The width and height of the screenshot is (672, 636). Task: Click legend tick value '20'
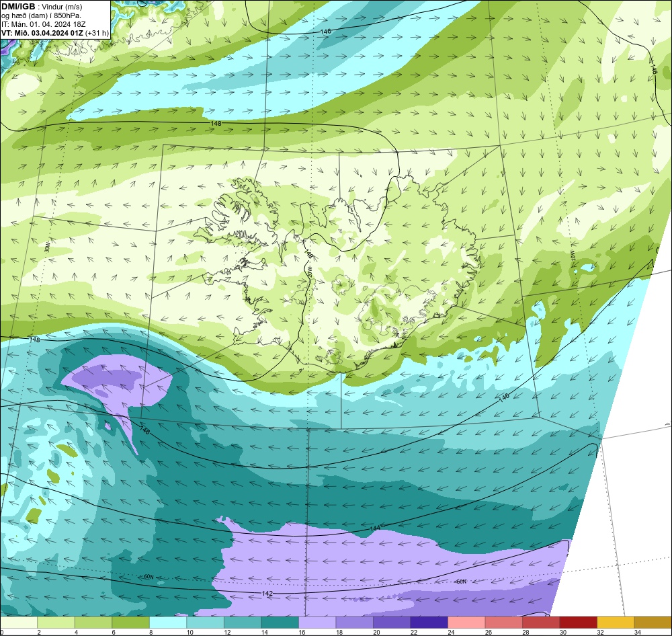tap(376, 632)
